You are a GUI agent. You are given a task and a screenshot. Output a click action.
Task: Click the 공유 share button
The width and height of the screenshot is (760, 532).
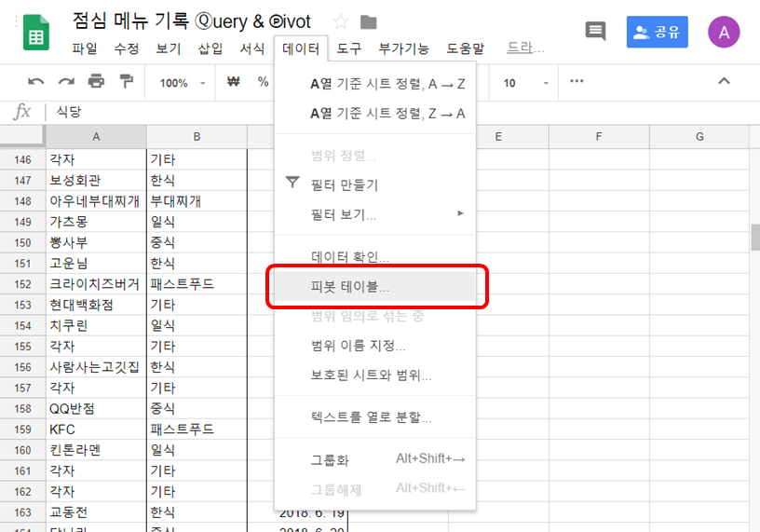657,32
